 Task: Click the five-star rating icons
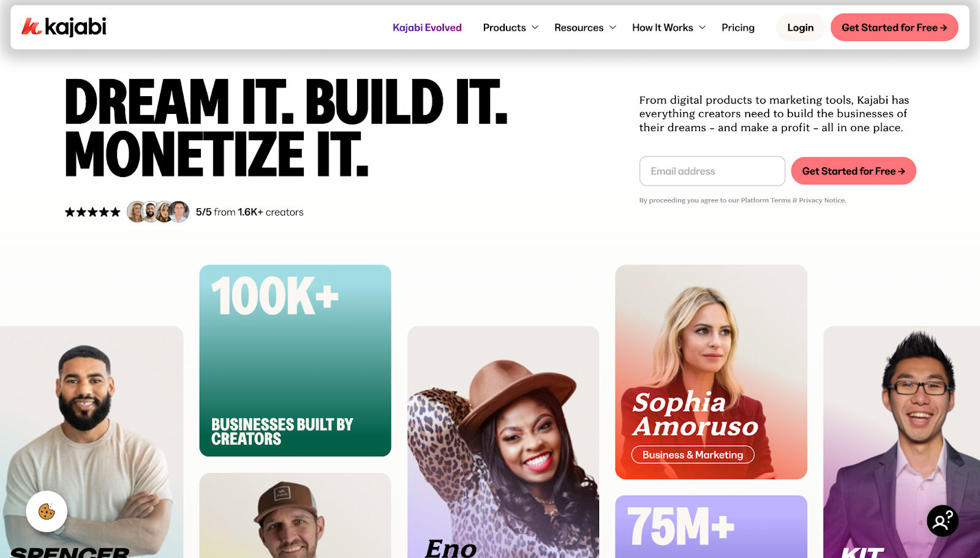pos(92,212)
